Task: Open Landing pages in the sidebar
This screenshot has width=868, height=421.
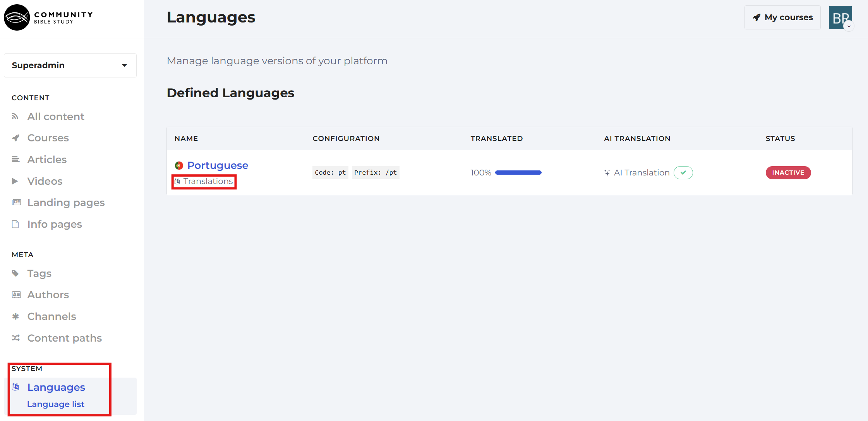Action: (x=66, y=203)
